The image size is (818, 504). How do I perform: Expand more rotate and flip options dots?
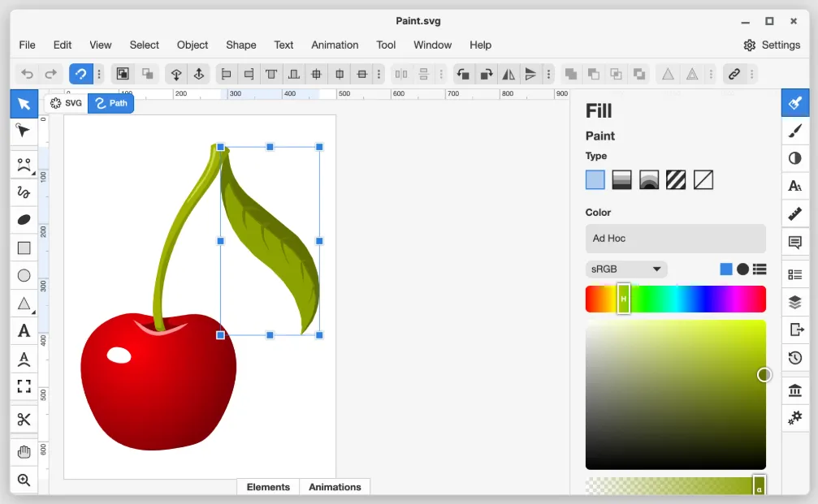pyautogui.click(x=548, y=74)
